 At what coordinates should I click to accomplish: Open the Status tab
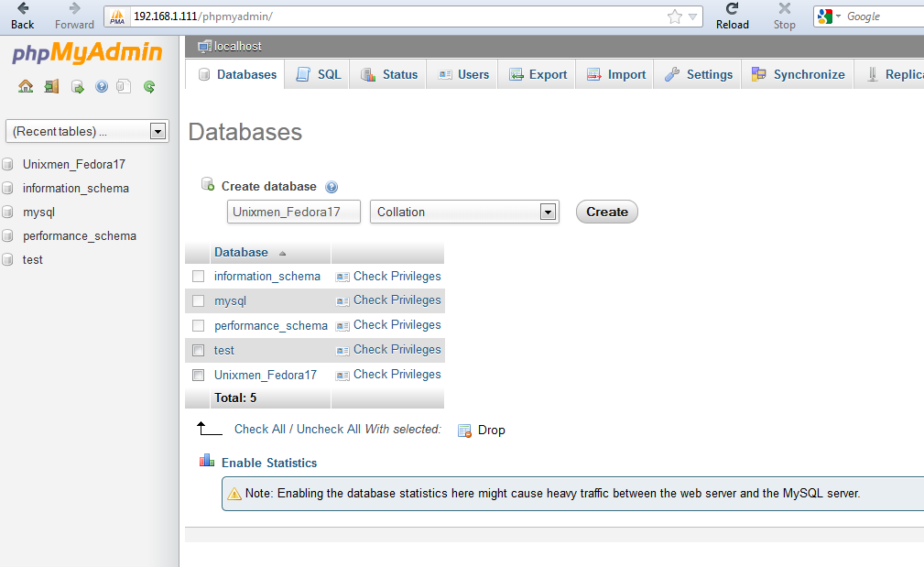coord(388,74)
